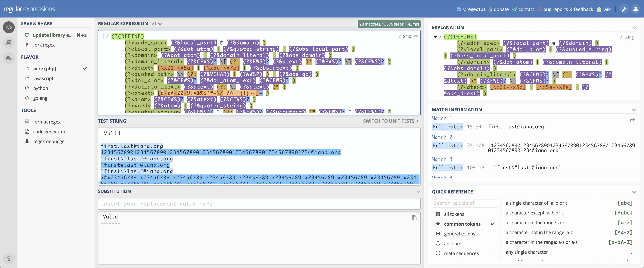
Task: Copy substitution result with clipboard icon
Action: pyautogui.click(x=414, y=218)
